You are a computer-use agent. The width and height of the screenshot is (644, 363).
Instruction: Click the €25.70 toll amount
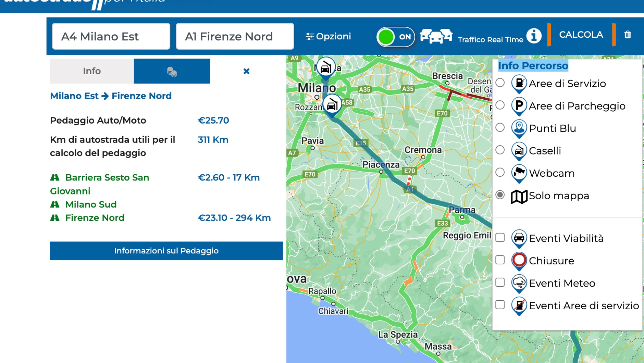tap(213, 121)
